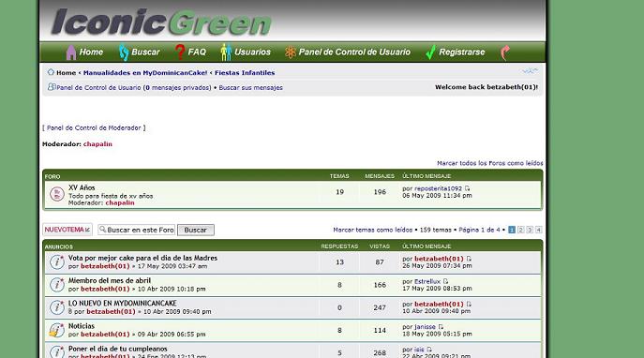Click the orange atom Panel de Control icon
This screenshot has height=358, width=644.
coord(291,52)
